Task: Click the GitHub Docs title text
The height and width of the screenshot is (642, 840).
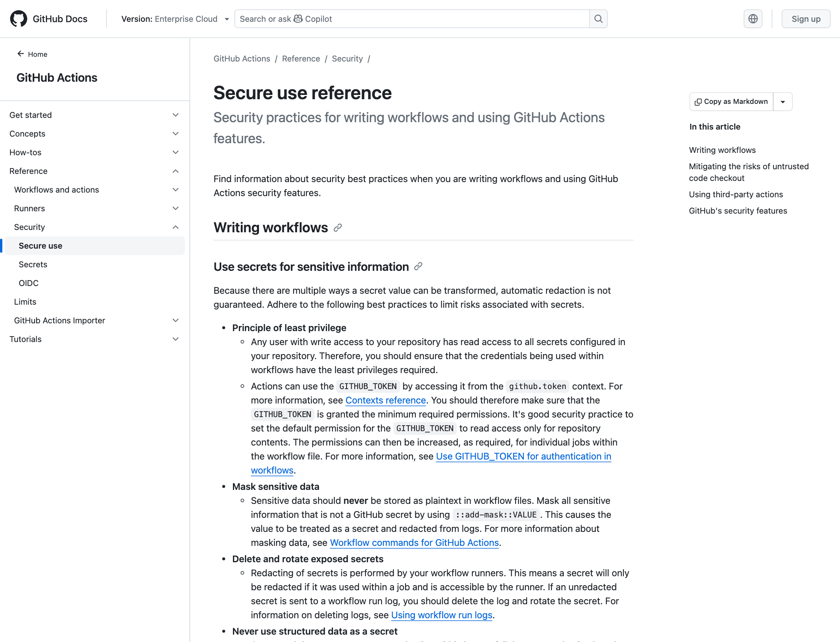Action: 60,19
